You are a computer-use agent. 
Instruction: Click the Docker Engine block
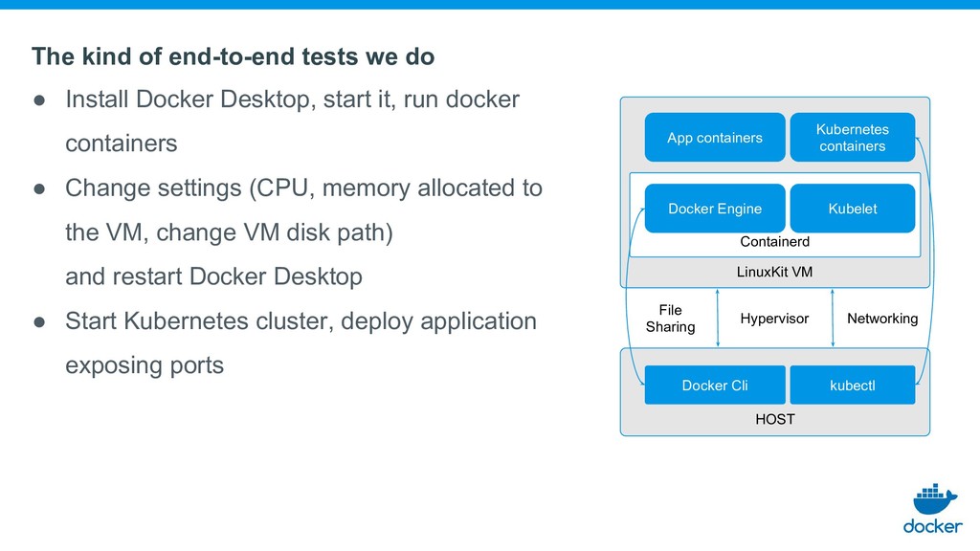[x=714, y=208]
